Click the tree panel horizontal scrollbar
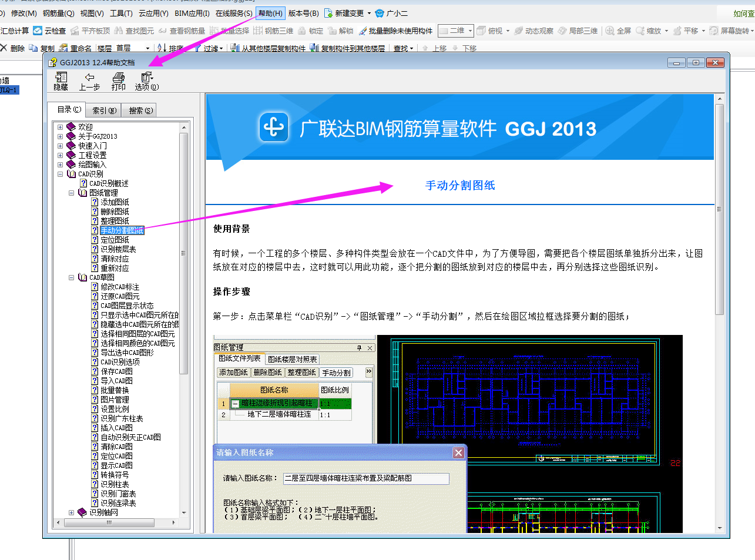 (x=109, y=522)
